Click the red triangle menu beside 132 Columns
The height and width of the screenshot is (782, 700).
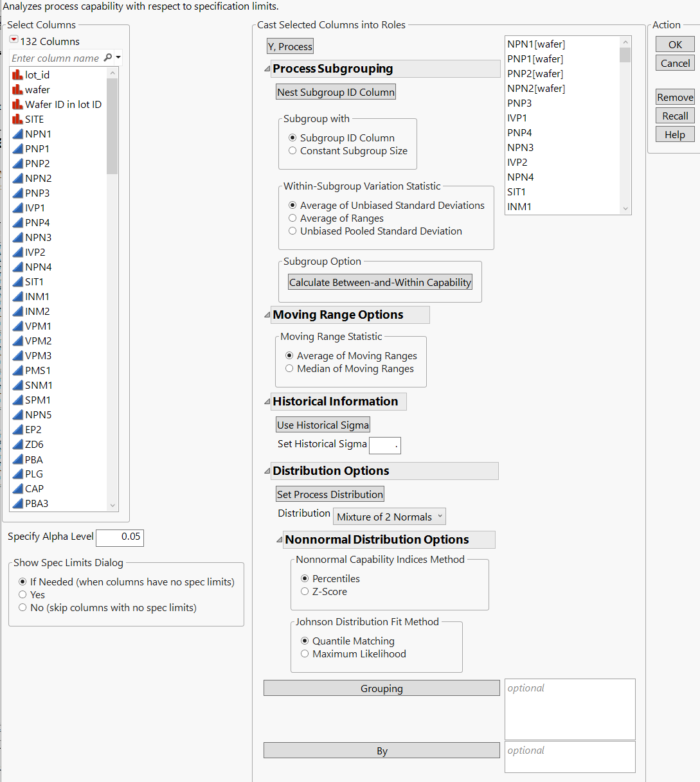pos(13,39)
